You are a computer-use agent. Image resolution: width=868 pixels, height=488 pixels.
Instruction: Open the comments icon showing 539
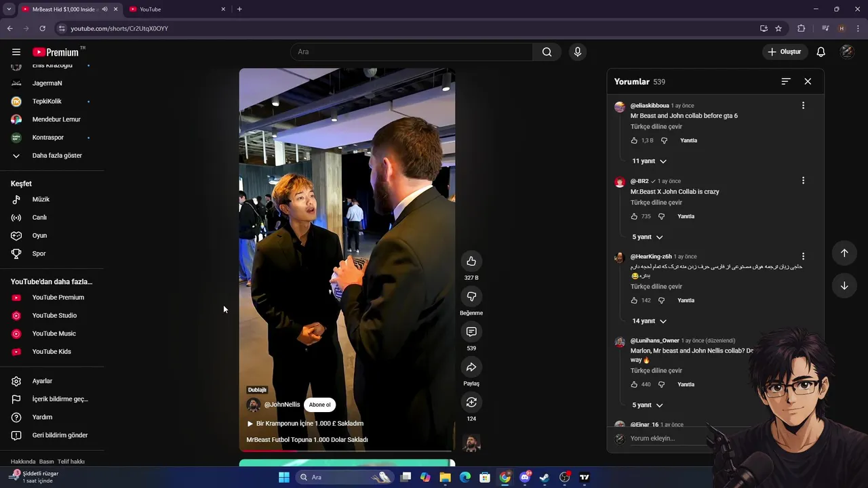point(471,332)
